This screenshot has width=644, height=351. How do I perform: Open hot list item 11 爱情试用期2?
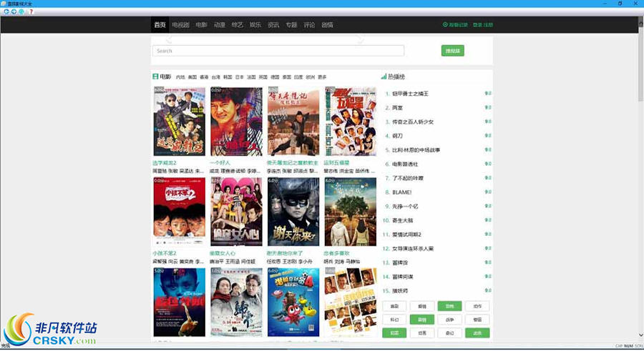point(406,234)
